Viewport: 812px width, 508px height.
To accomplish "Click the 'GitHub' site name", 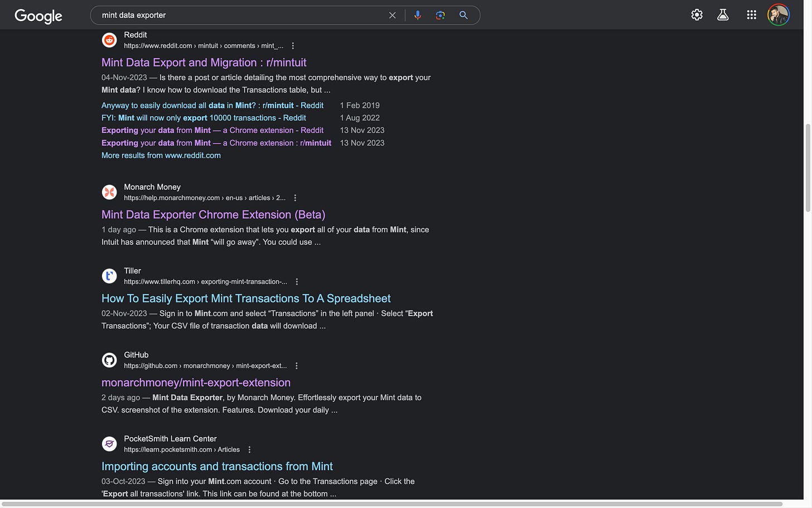I will click(136, 355).
